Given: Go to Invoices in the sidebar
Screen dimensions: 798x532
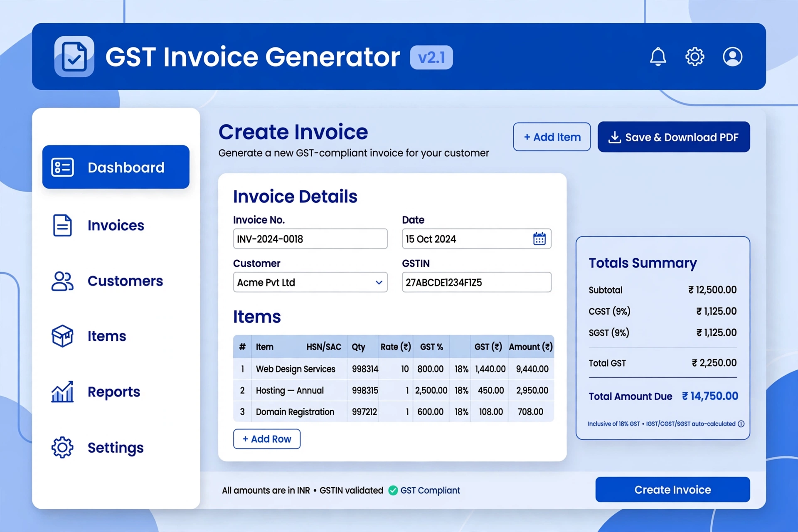Looking at the screenshot, I should (x=116, y=225).
